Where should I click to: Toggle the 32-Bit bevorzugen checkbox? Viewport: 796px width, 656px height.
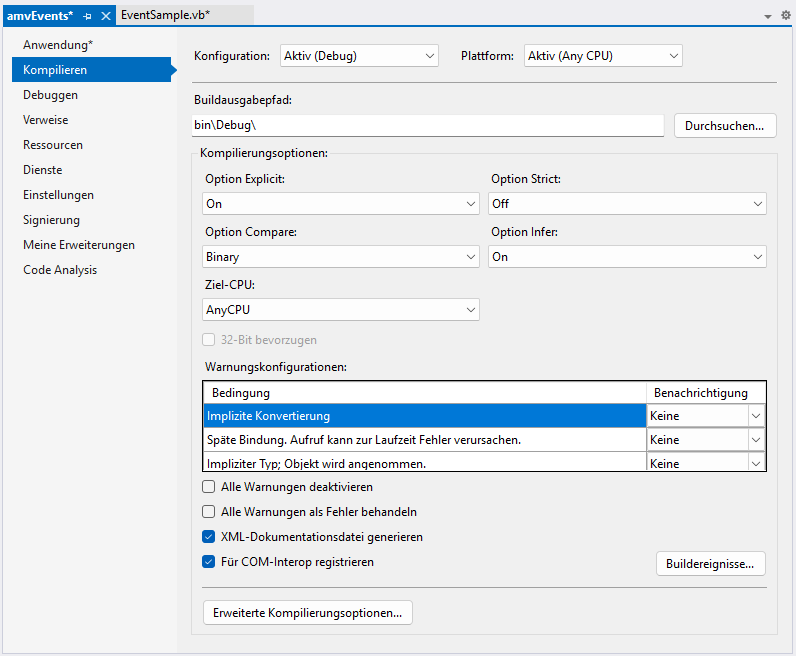pos(209,340)
